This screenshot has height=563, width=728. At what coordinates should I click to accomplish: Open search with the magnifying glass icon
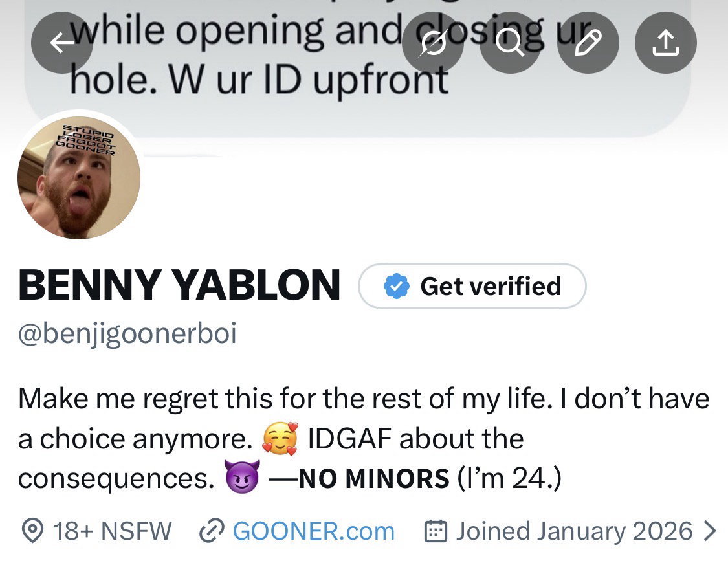pyautogui.click(x=511, y=43)
